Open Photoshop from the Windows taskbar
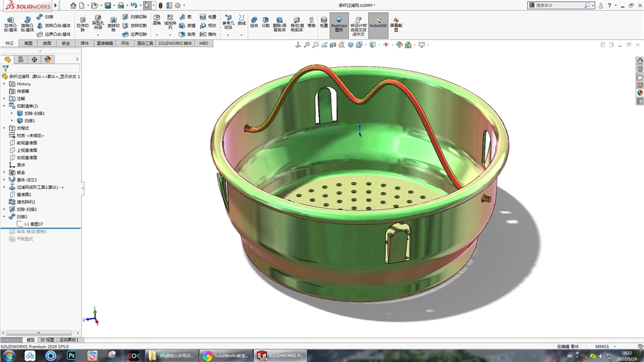This screenshot has width=644, height=362. point(72,356)
